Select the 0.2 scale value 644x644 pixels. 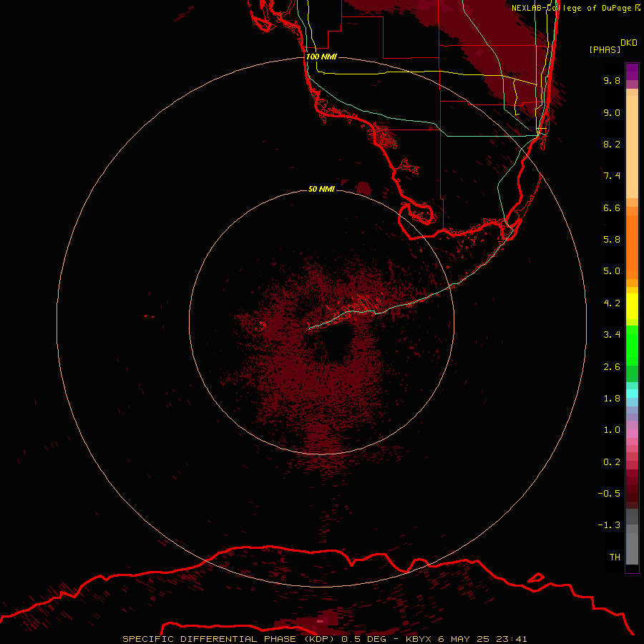(x=612, y=462)
